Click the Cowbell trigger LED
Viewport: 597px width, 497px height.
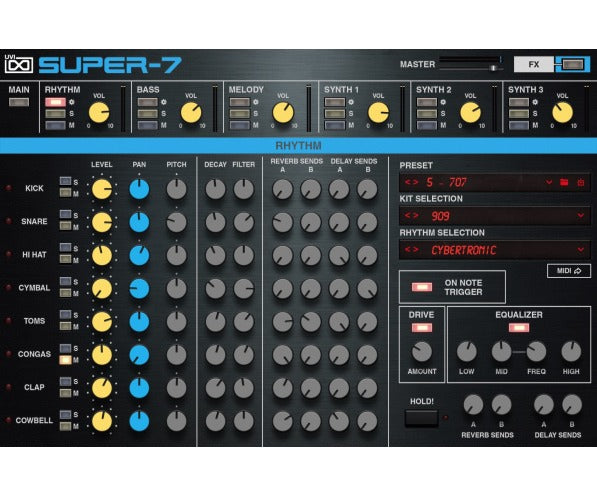pos(8,420)
